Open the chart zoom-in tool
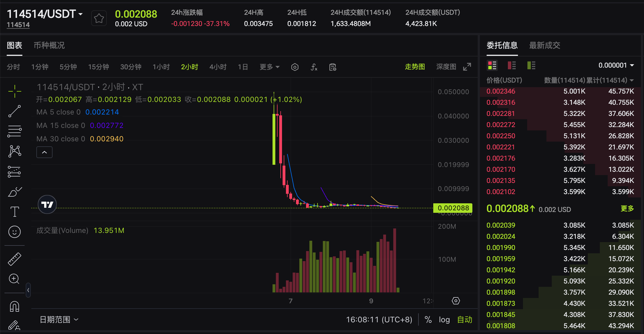Viewport: 644px width, 334px height. 15,279
